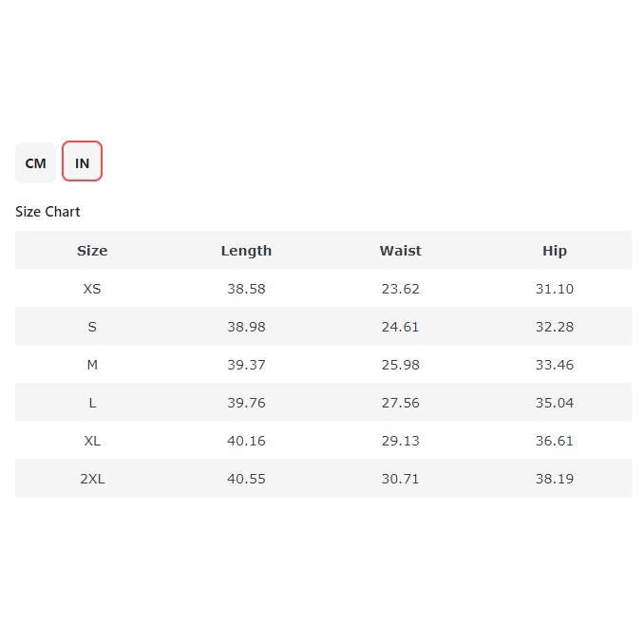Select the 2XL size row label
The width and height of the screenshot is (644, 644).
[92, 479]
